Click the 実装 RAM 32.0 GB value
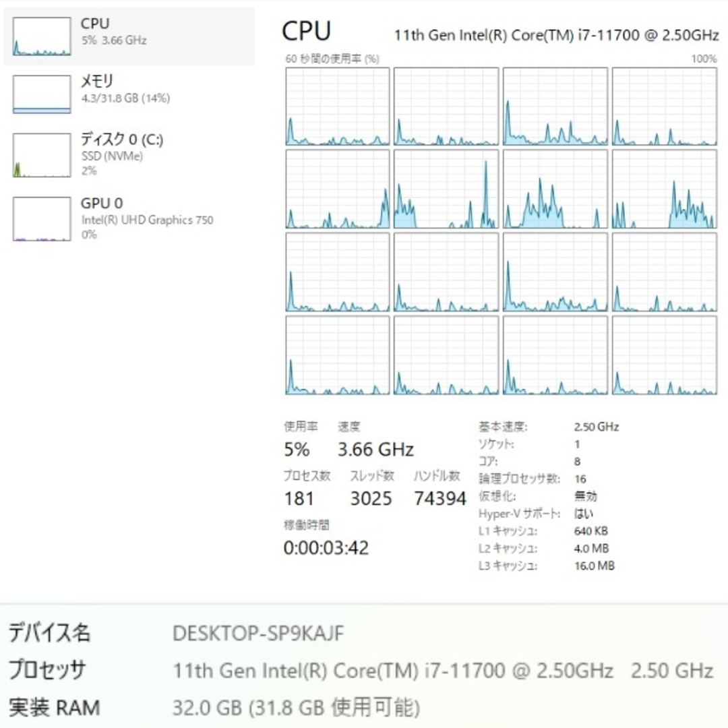This screenshot has width=728, height=728. [296, 708]
